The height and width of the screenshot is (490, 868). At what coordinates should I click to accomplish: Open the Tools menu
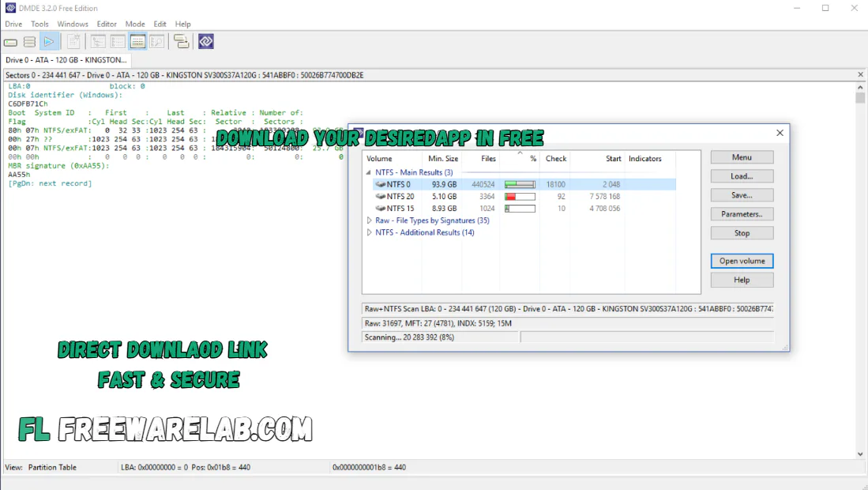(x=39, y=24)
